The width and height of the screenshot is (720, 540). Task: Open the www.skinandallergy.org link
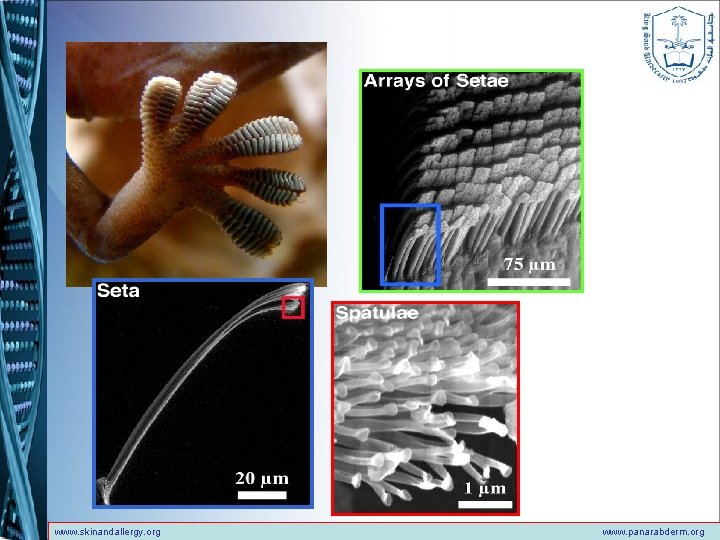[107, 532]
